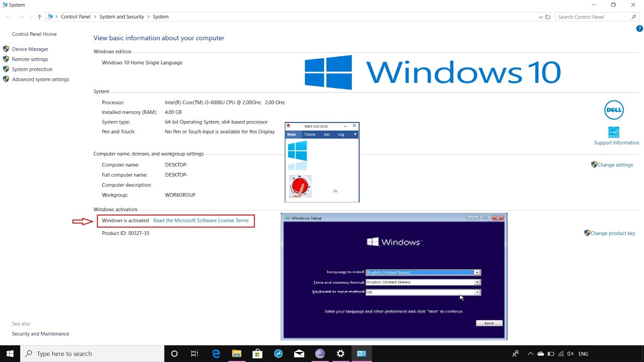The image size is (644, 362).
Task: Switch to Main tab in KMS GUI ELDI
Action: [x=291, y=135]
